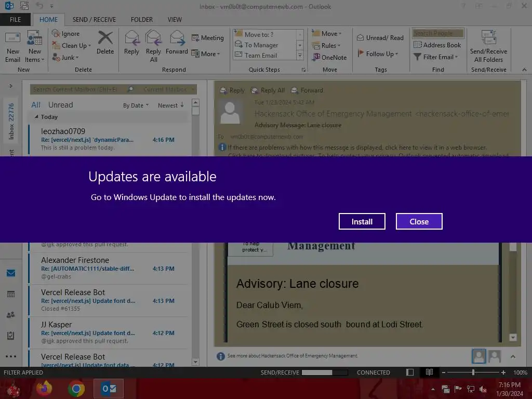The width and height of the screenshot is (532, 399).
Task: Expand the folder pane arrow
Action: (x=11, y=86)
